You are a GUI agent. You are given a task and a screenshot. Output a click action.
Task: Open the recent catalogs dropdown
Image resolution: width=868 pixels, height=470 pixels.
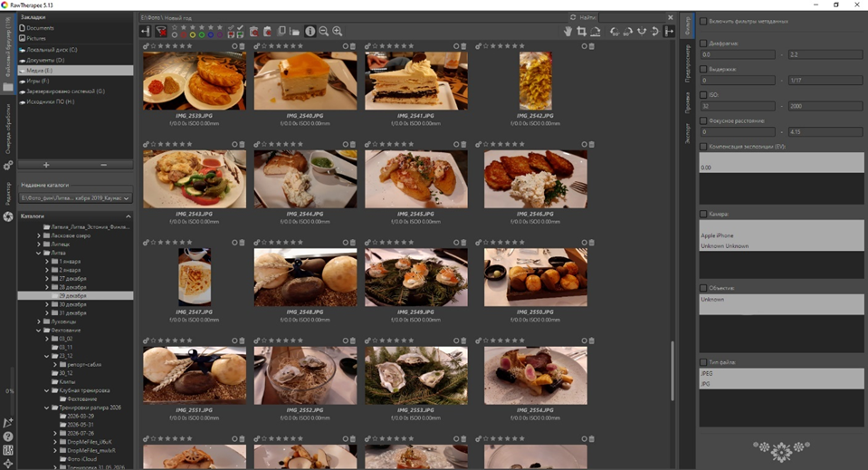(x=75, y=197)
